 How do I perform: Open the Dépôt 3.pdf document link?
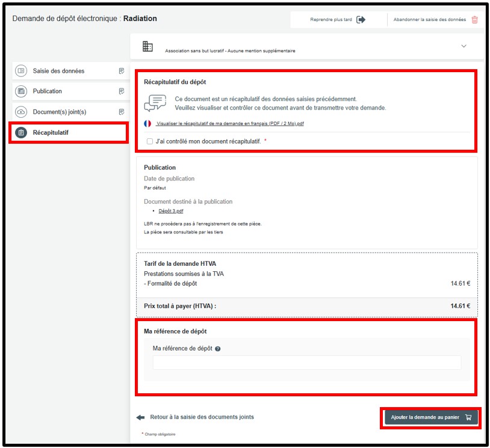pyautogui.click(x=172, y=212)
